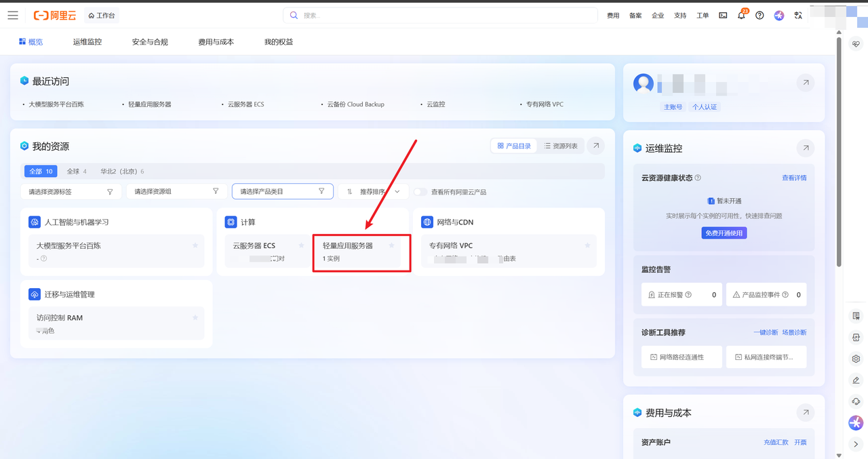Click the shopping cart icon in right sidebar
Image resolution: width=868 pixels, height=459 pixels.
(856, 316)
